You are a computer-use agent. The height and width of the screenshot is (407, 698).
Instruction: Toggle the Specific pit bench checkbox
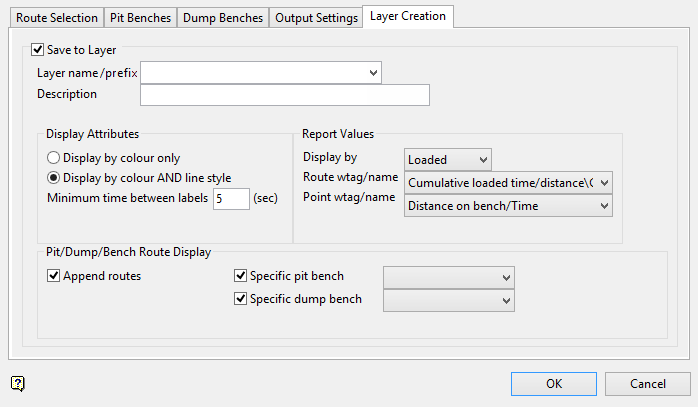(x=240, y=276)
